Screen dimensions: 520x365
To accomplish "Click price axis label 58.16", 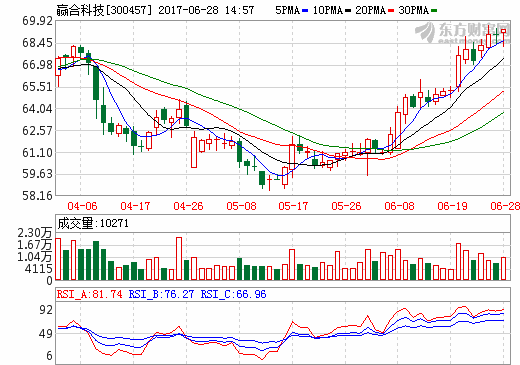I will tap(38, 196).
